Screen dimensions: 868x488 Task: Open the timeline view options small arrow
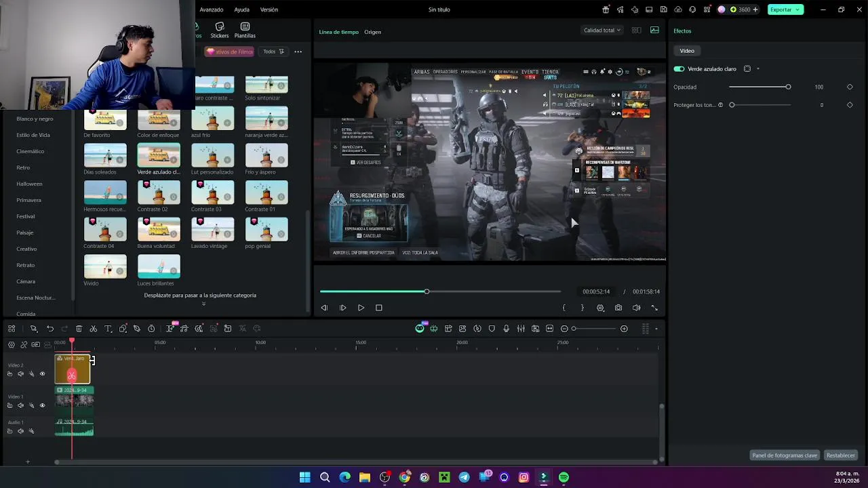(x=656, y=329)
